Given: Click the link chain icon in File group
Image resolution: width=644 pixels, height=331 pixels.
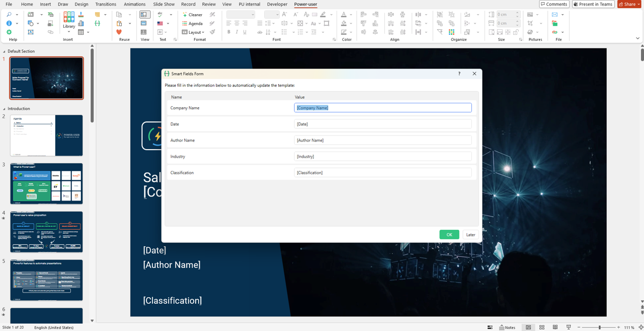Looking at the screenshot, I should point(554,32).
